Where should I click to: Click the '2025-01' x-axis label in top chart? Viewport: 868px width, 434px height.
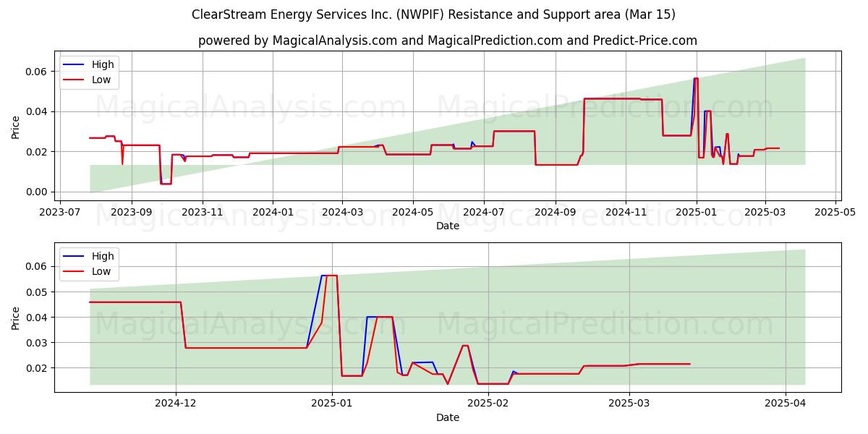697,213
